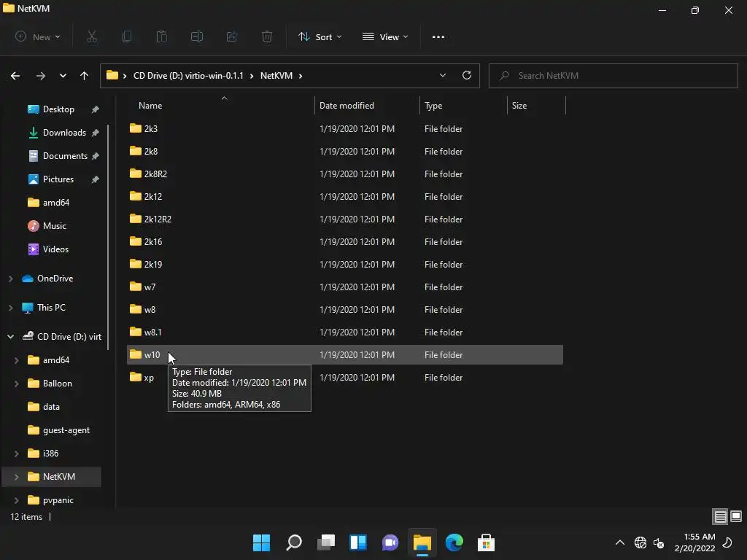This screenshot has width=747, height=560.
Task: Select Videos in Quick access
Action: click(x=55, y=249)
